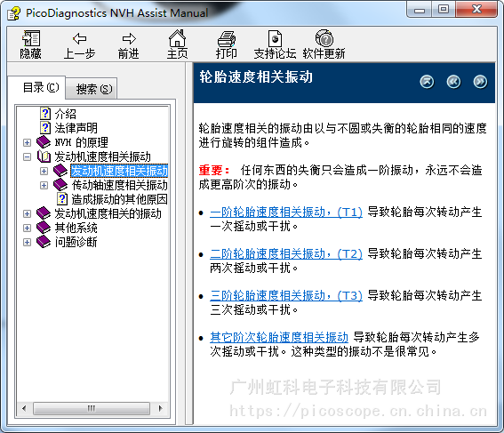The width and height of the screenshot is (504, 433).
Task: Click the tree panel horizontal scrollbar thumb
Action: pyautogui.click(x=92, y=409)
